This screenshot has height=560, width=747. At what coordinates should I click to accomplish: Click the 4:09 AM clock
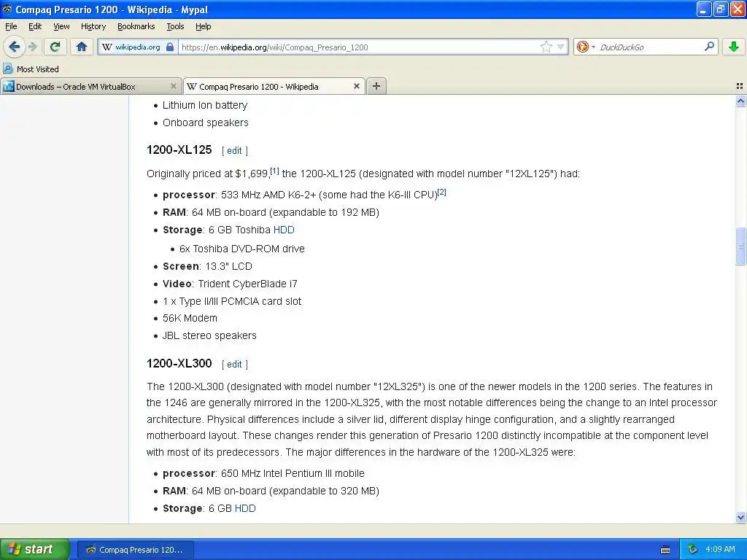pyautogui.click(x=720, y=549)
